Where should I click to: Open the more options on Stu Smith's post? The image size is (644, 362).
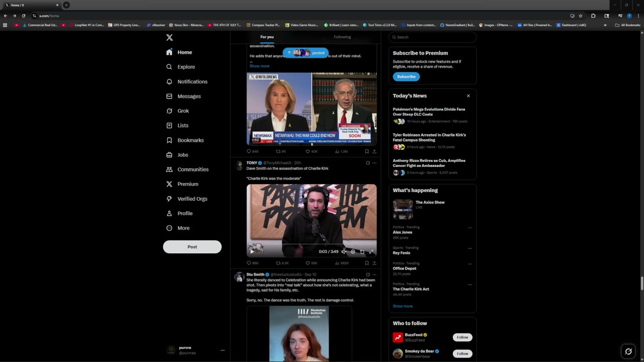(374, 275)
